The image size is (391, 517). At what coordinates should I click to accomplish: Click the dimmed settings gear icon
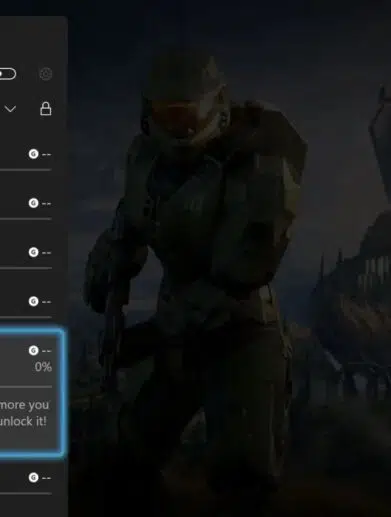pyautogui.click(x=46, y=74)
